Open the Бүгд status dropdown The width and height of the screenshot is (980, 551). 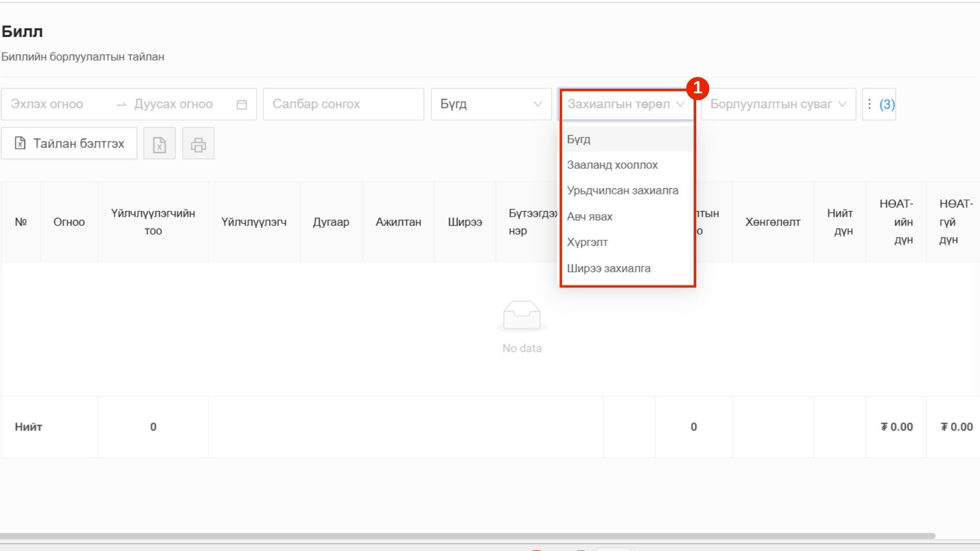(x=491, y=105)
